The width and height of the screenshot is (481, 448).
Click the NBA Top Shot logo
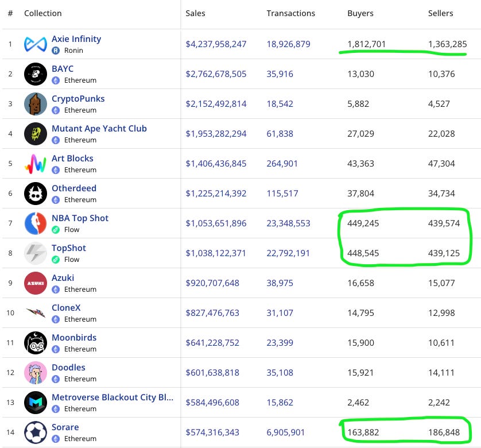click(36, 223)
